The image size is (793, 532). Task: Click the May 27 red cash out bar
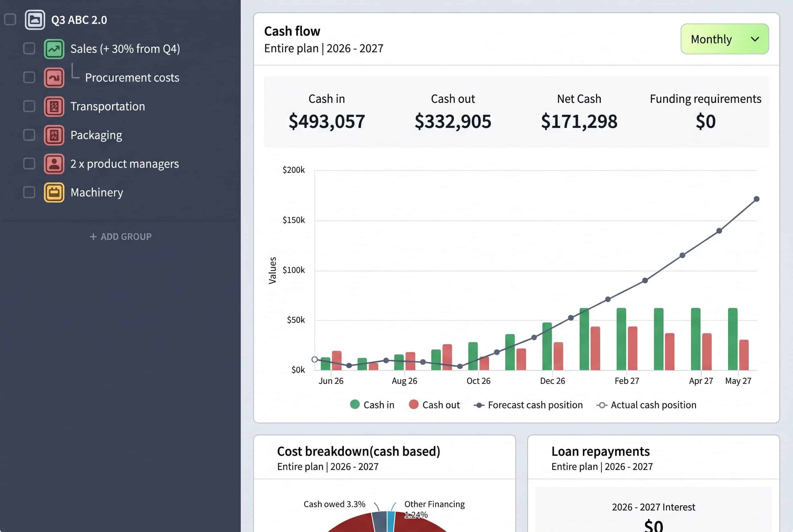pos(744,355)
